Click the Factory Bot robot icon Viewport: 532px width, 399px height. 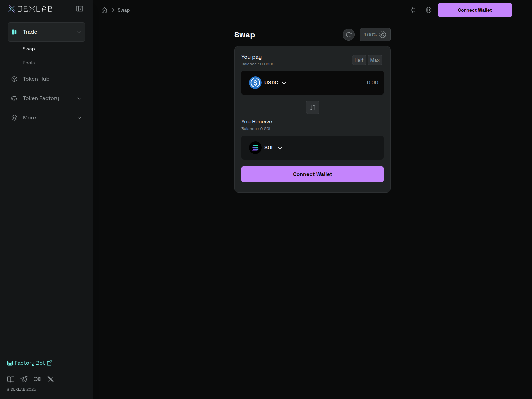10,363
